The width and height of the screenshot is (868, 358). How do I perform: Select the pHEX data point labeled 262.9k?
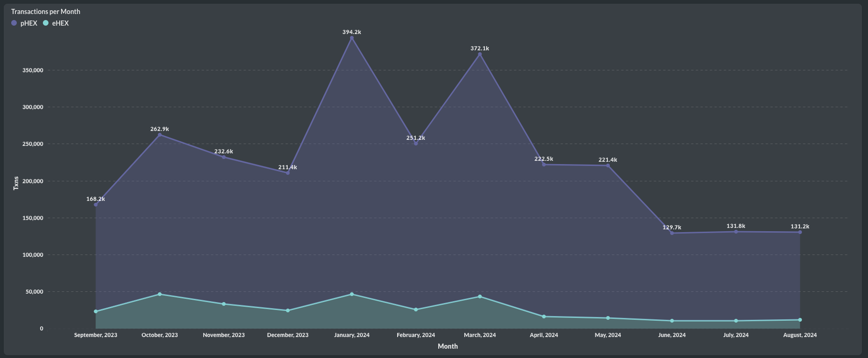159,135
